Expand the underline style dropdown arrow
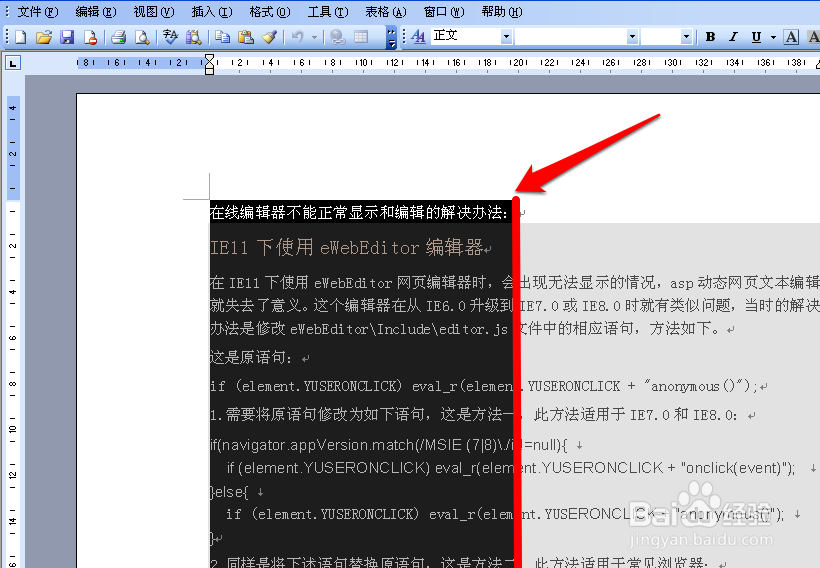This screenshot has height=568, width=820. pyautogui.click(x=773, y=37)
